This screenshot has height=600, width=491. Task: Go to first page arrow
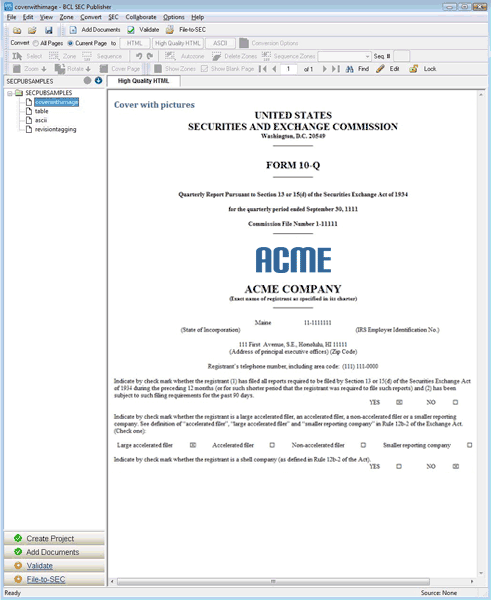click(263, 69)
